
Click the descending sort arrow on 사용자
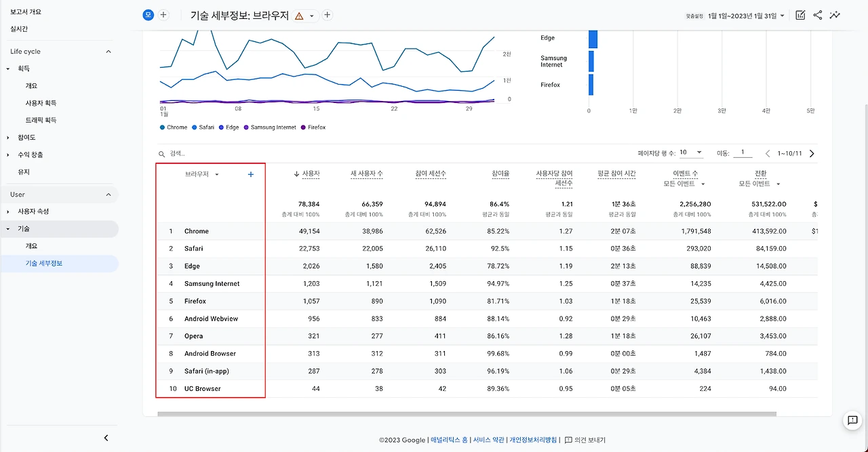coord(296,174)
